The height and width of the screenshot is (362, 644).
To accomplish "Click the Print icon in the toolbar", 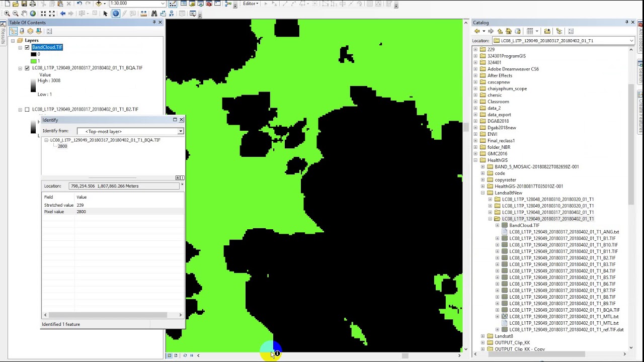I will click(x=32, y=4).
